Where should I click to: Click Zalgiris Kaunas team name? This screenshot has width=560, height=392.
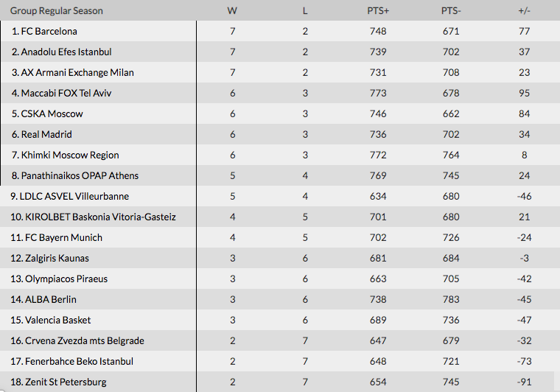click(55, 259)
